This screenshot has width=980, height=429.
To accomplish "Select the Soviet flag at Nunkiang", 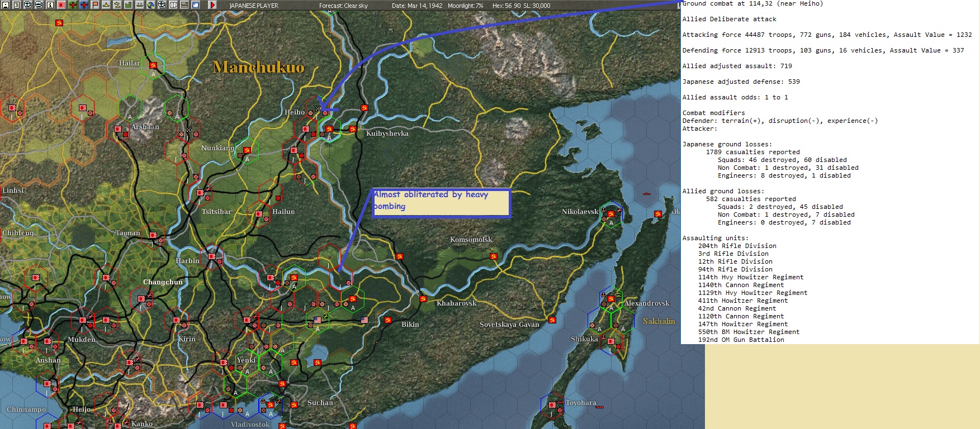I will pos(247,150).
